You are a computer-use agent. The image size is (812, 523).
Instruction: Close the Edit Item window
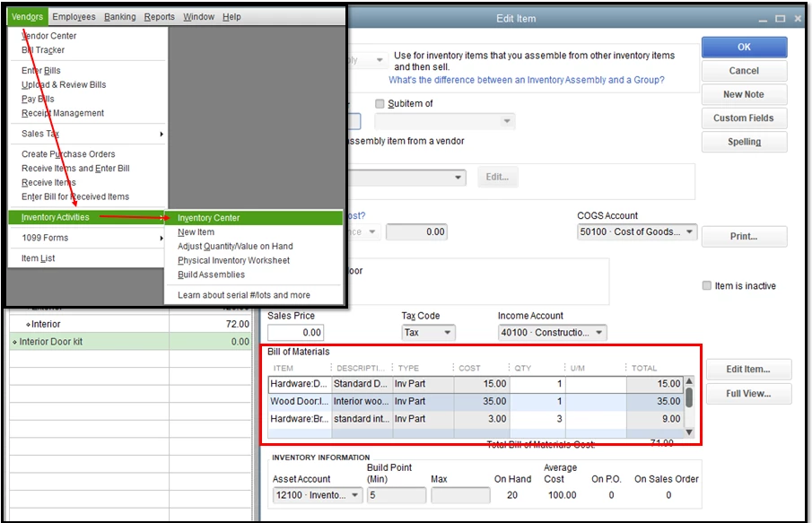(798, 19)
